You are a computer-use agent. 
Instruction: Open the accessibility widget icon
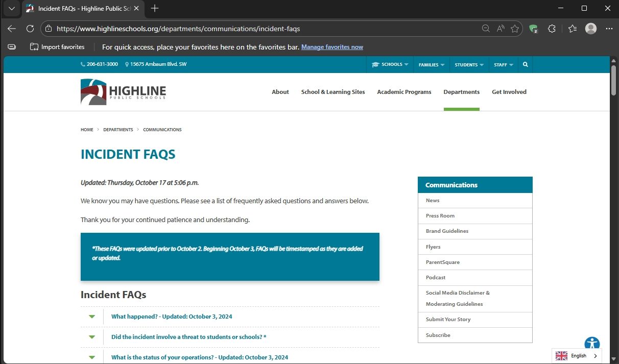pyautogui.click(x=592, y=344)
